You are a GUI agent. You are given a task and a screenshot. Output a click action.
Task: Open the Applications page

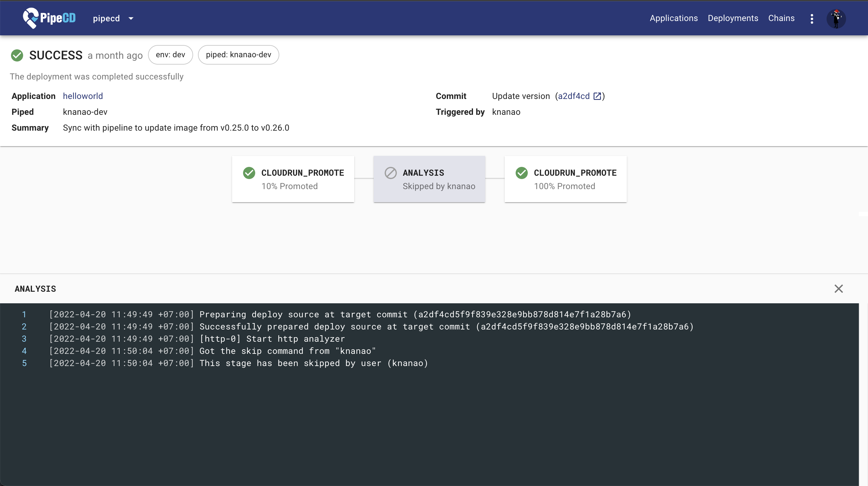673,18
